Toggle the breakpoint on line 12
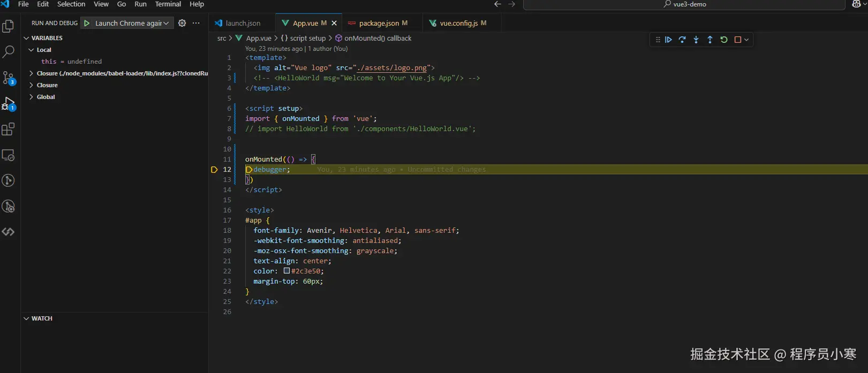 click(214, 170)
